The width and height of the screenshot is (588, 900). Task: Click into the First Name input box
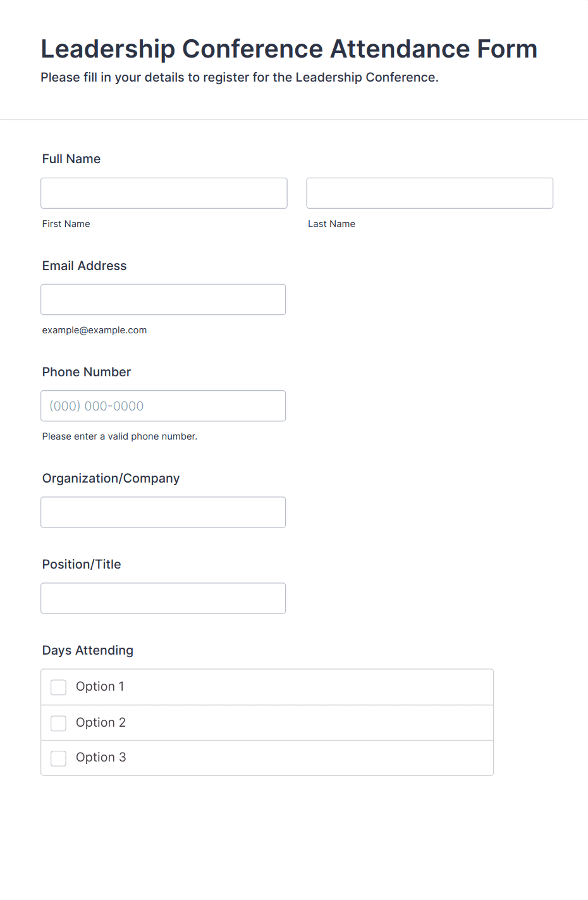pos(164,193)
